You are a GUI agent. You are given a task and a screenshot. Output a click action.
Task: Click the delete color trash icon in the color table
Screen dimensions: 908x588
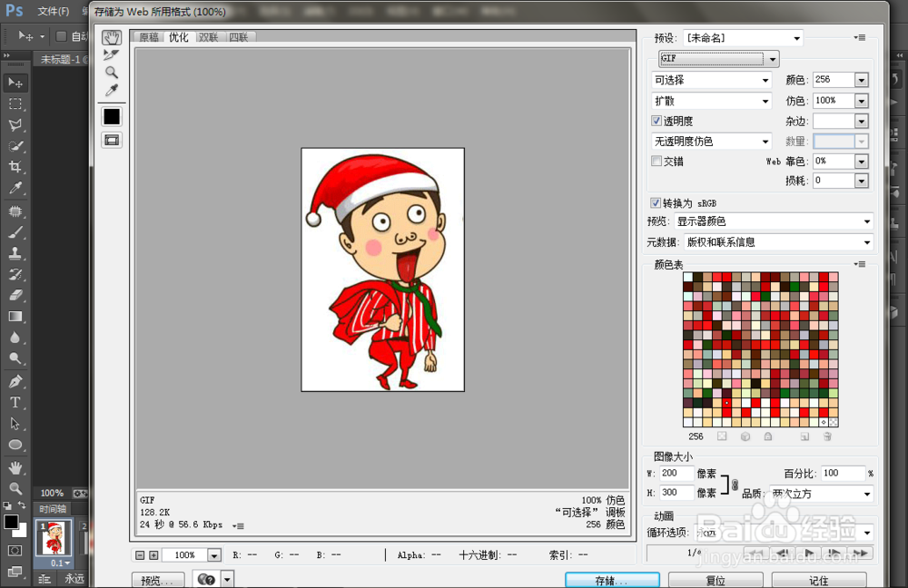827,436
